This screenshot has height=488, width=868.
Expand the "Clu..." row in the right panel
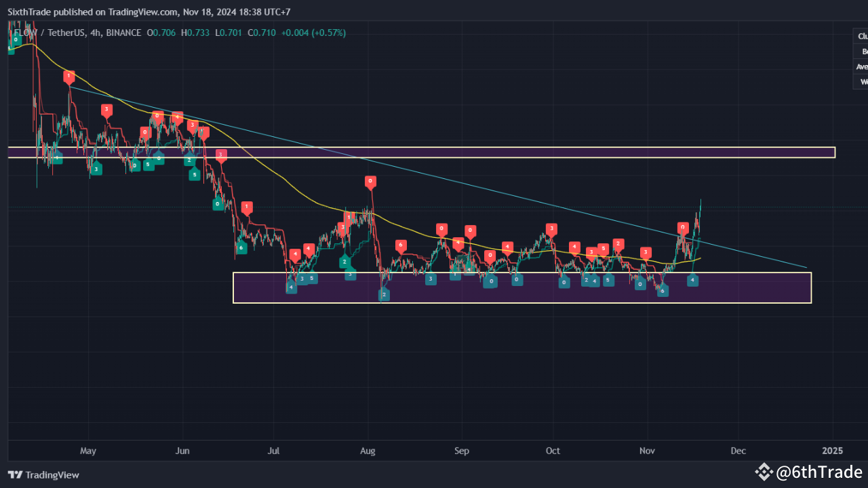[x=860, y=36]
